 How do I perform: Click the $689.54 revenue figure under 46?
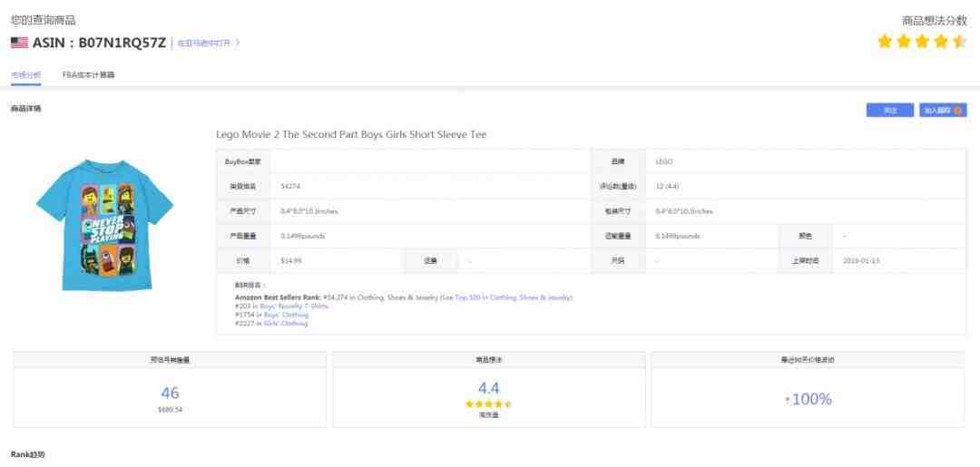170,410
